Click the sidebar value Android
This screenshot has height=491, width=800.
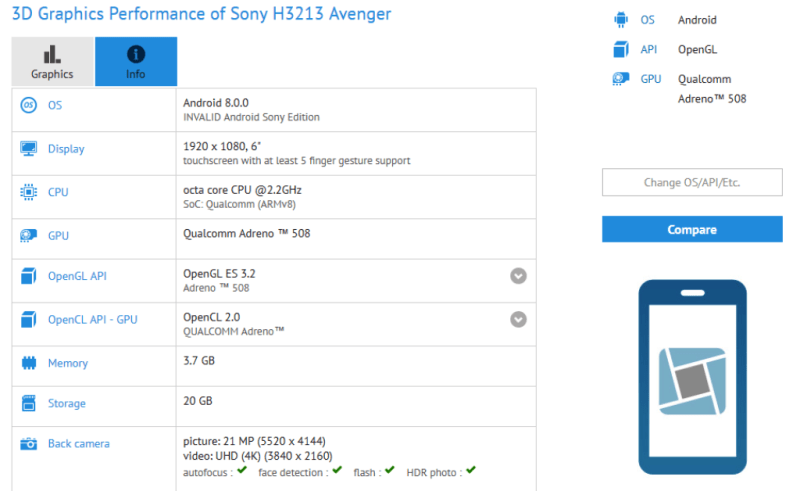coord(697,20)
